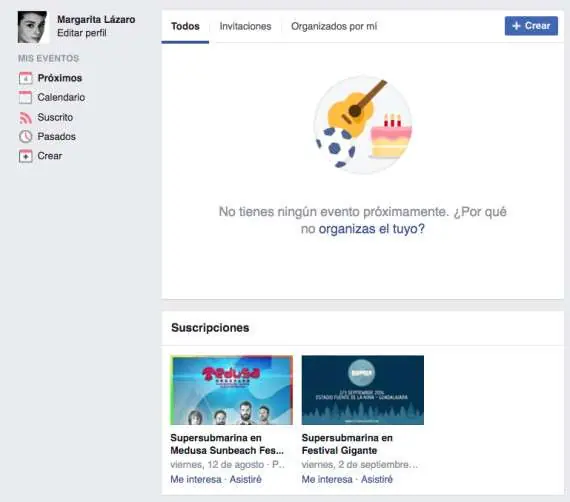
Task: Click the Calendario icon in sidebar
Action: pos(25,97)
